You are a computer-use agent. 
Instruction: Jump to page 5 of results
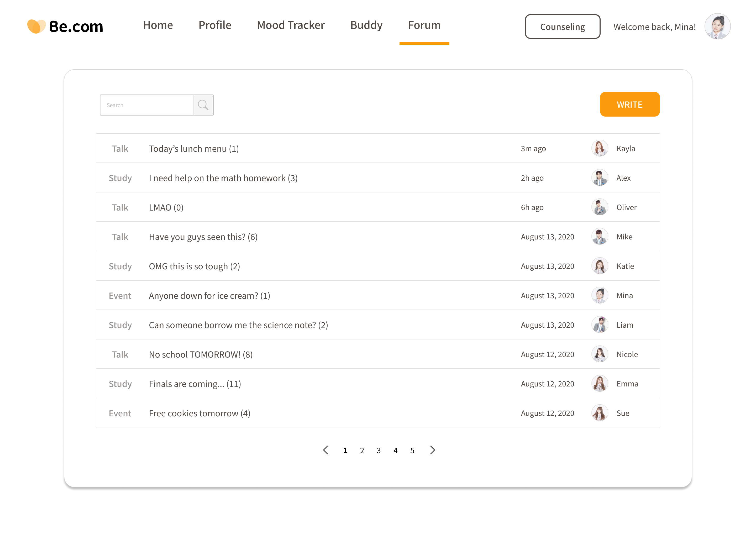coord(412,450)
